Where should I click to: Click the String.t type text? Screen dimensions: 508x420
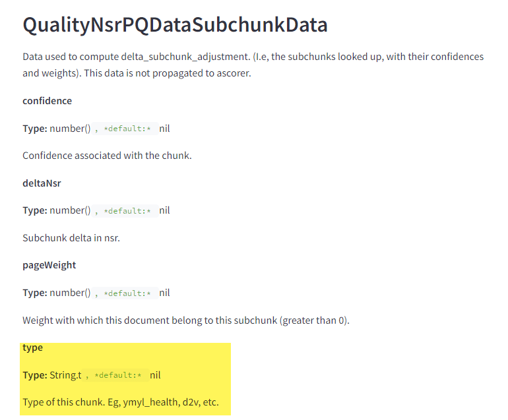[x=65, y=375]
